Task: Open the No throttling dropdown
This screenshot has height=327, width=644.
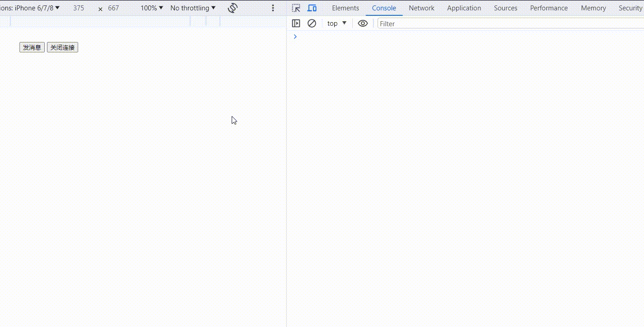Action: [x=192, y=8]
